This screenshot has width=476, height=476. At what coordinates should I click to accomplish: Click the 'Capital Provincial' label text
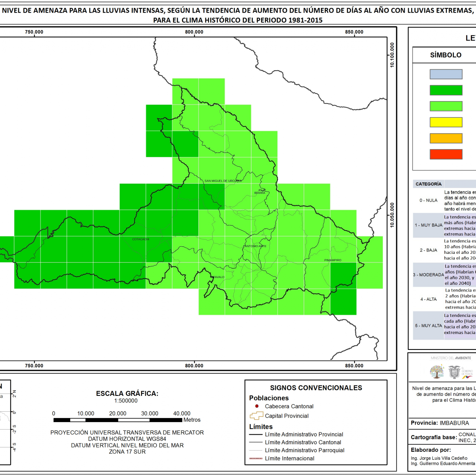click(x=287, y=416)
